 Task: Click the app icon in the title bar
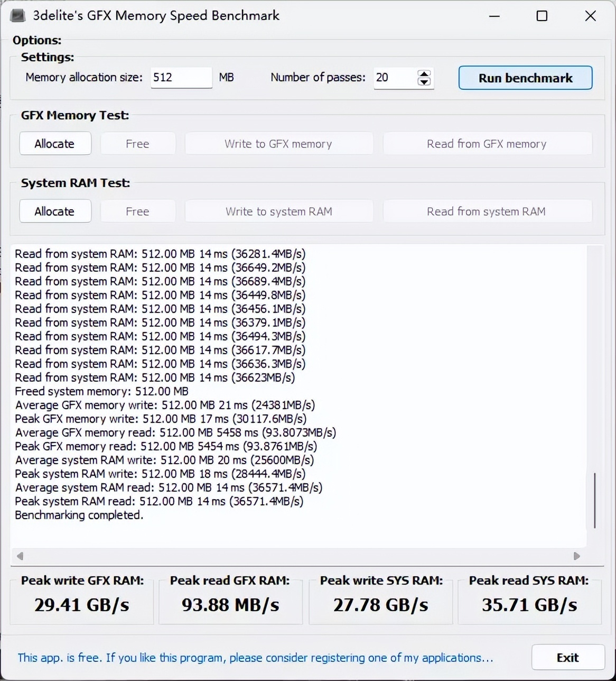(x=17, y=15)
